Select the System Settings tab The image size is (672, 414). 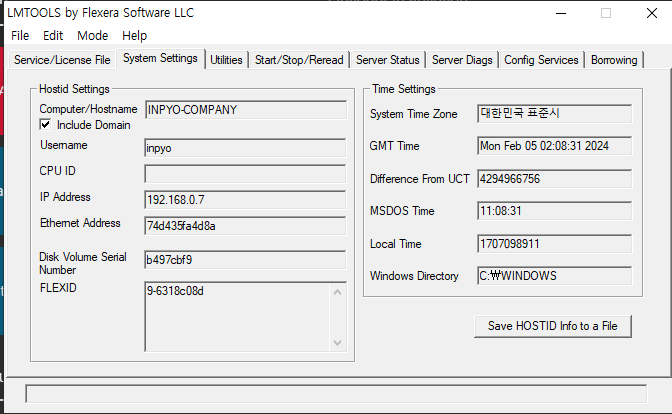160,58
